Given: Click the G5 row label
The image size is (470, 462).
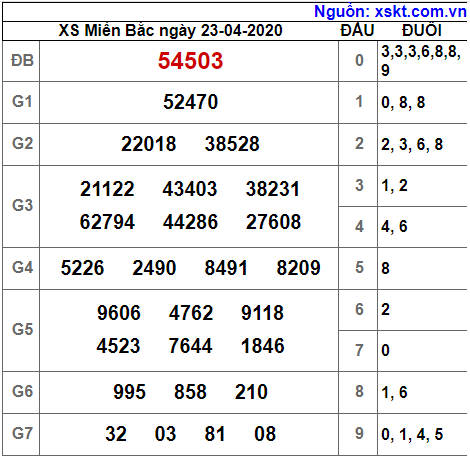Looking at the screenshot, I should click(22, 330).
